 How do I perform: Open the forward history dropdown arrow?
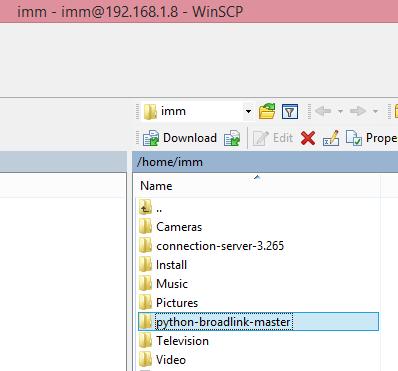pyautogui.click(x=375, y=111)
